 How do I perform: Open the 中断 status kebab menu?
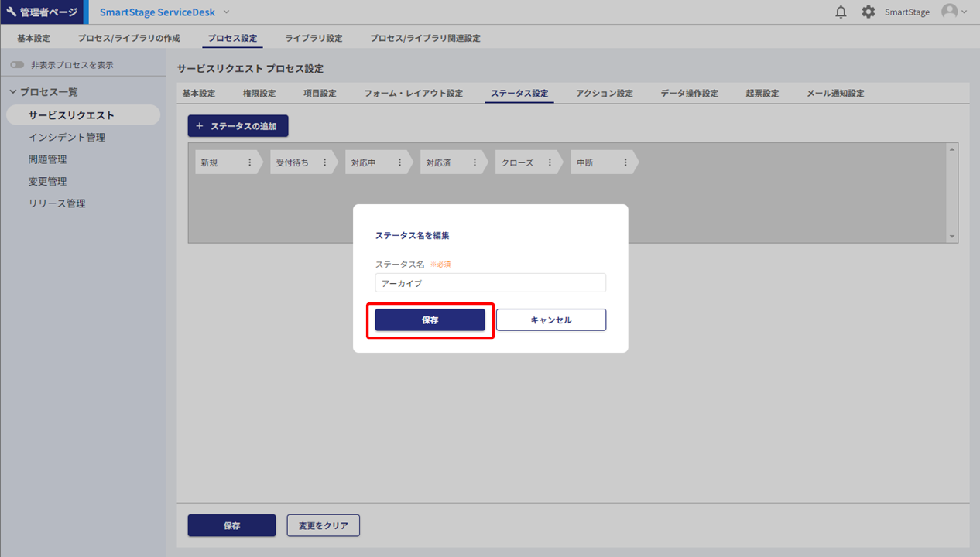(x=625, y=162)
